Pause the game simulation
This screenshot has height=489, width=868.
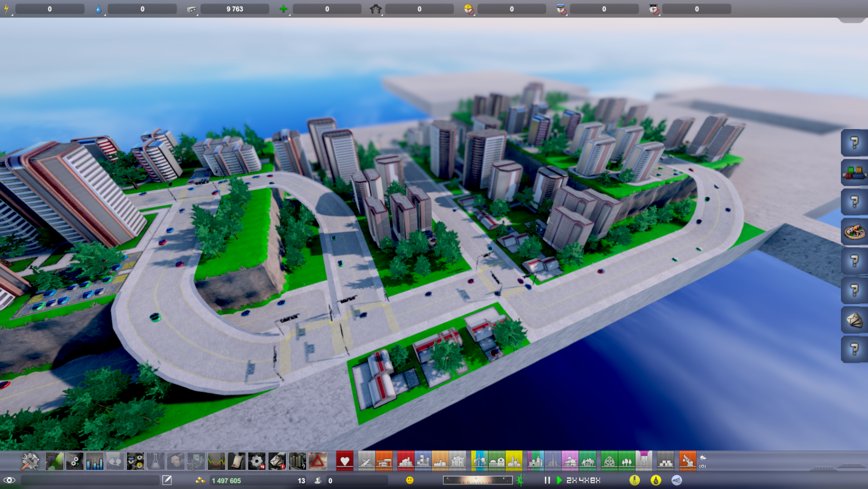[547, 480]
